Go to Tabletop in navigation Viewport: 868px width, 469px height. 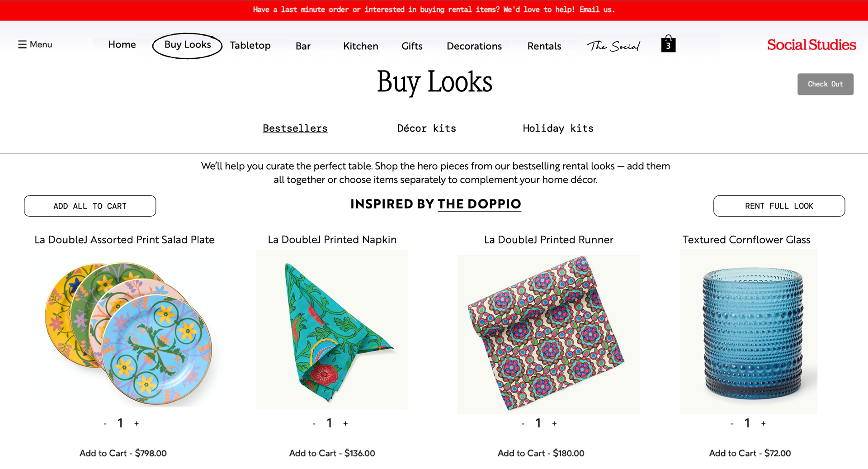click(250, 45)
